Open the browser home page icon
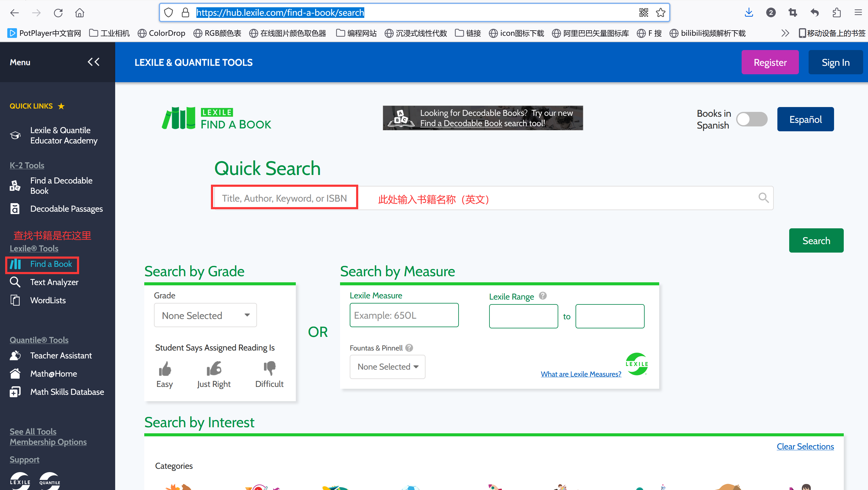Image resolution: width=868 pixels, height=490 pixels. [x=79, y=13]
